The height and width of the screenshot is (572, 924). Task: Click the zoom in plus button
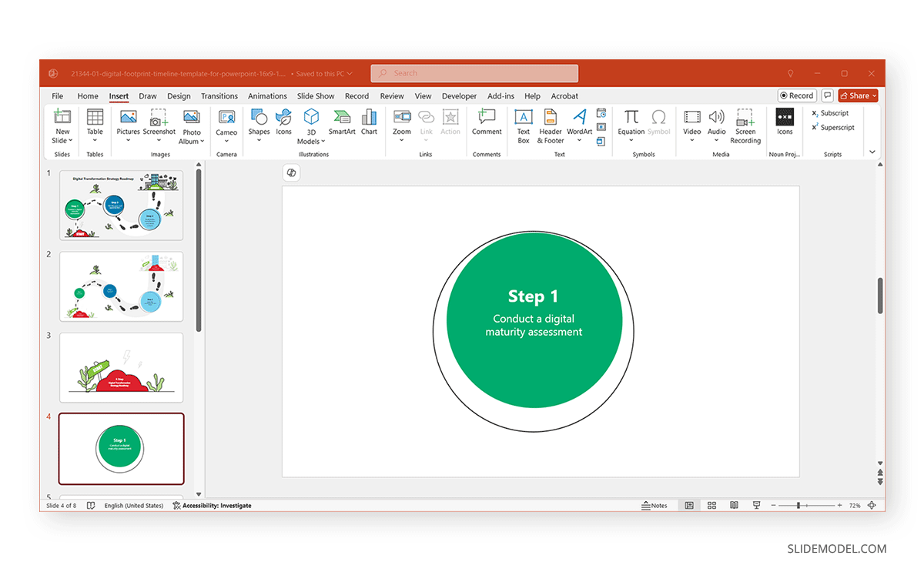pos(840,506)
